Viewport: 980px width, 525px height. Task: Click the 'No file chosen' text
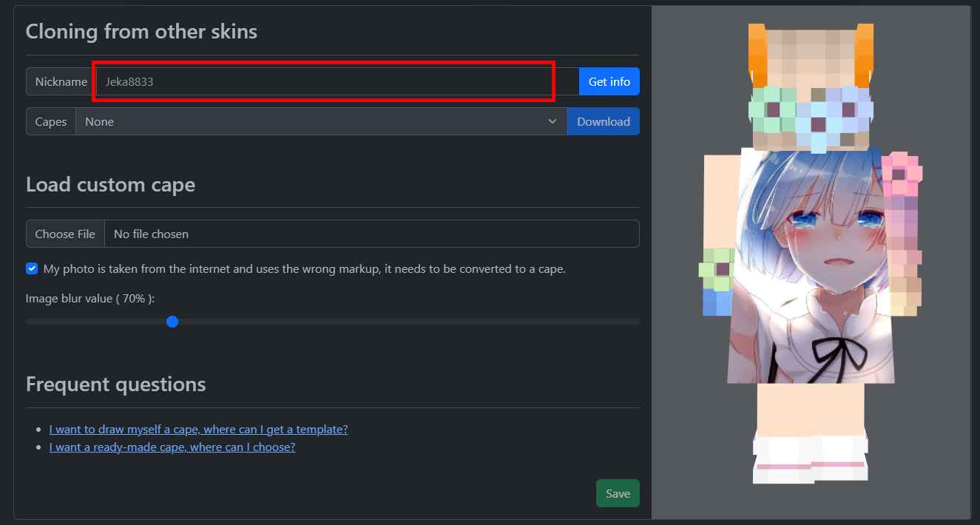point(151,234)
